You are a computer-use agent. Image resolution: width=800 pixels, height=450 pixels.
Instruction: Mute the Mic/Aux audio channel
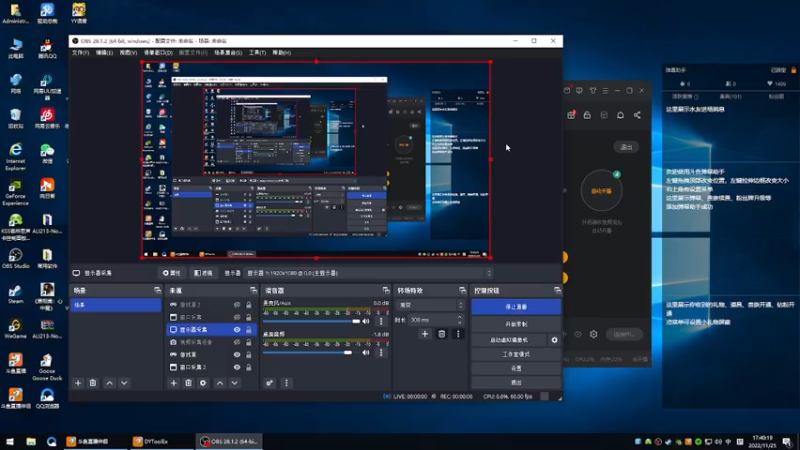[366, 321]
